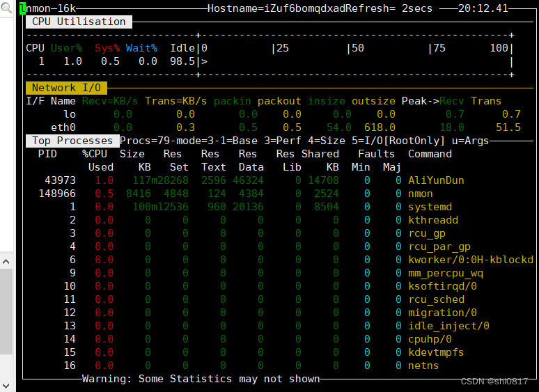The image size is (539, 392).
Task: Click the rcu_par_gp command
Action: pos(439,246)
